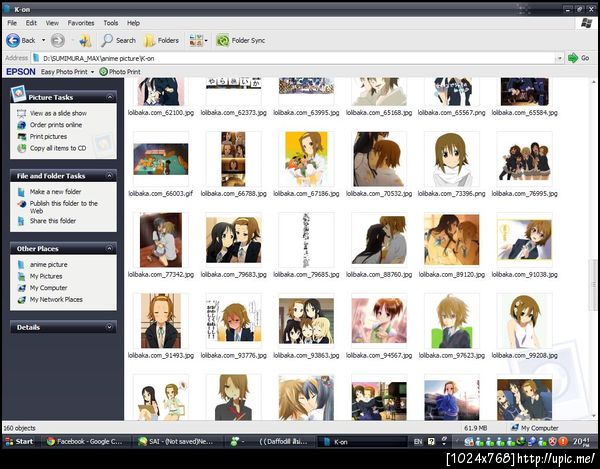The image size is (600, 469).
Task: Open the Edit menu
Action: 31,23
